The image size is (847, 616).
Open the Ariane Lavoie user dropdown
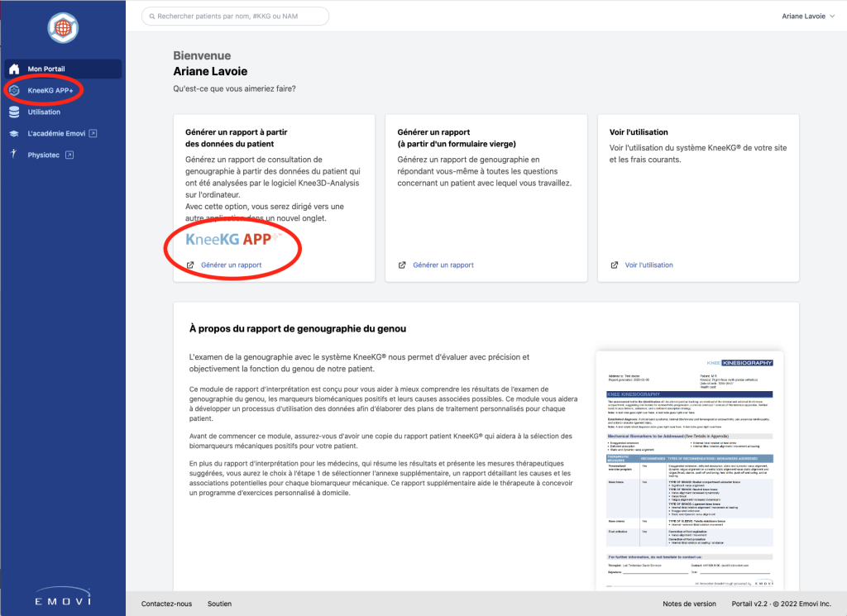click(808, 17)
